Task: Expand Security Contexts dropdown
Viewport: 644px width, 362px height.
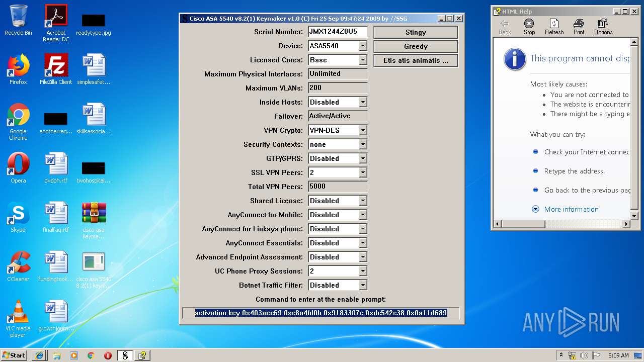Action: [x=363, y=144]
